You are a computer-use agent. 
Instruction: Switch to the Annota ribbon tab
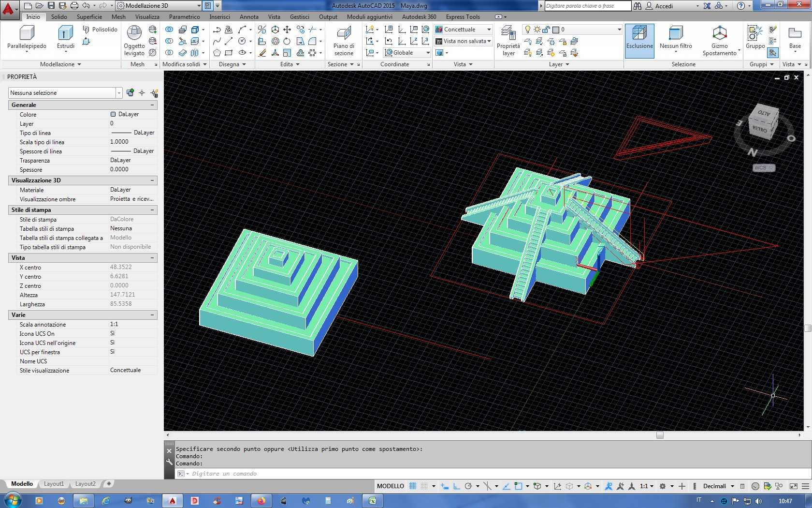click(x=249, y=17)
